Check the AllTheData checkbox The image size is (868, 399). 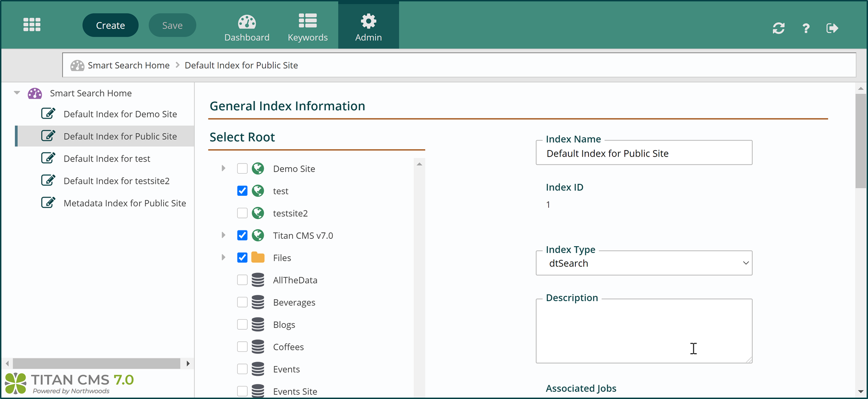242,280
